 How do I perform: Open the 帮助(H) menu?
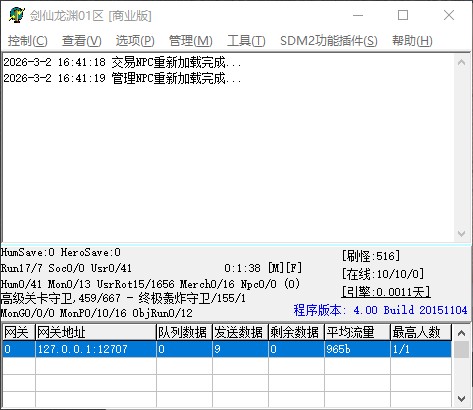412,41
